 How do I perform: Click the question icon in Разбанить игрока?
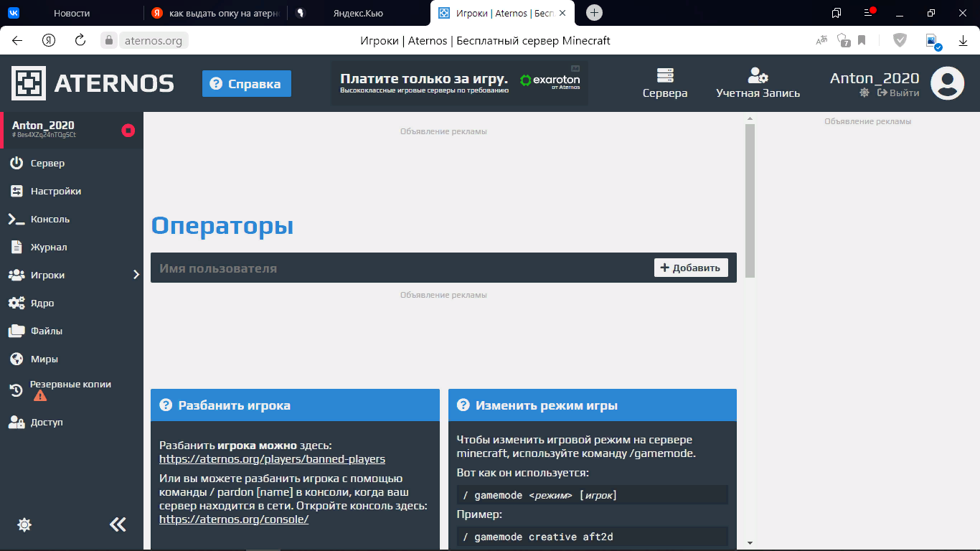pos(166,405)
